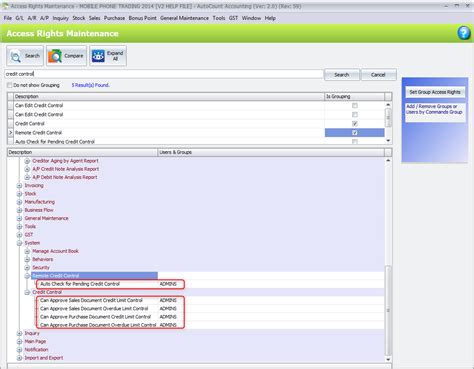Click the tree panel scrollbar down arrow
The width and height of the screenshot is (474, 369).
point(388,359)
